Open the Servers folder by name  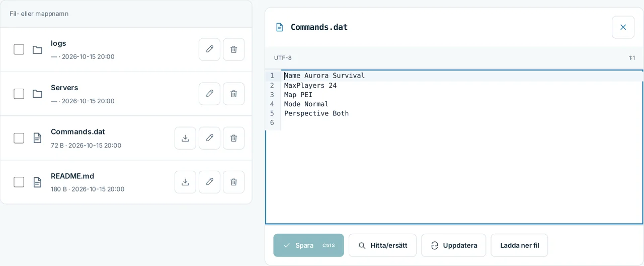point(64,88)
